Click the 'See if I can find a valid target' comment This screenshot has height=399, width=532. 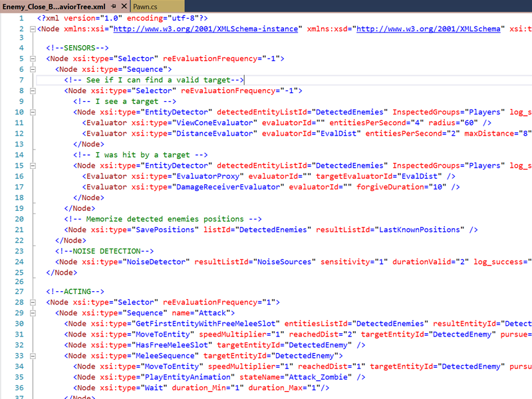[154, 80]
